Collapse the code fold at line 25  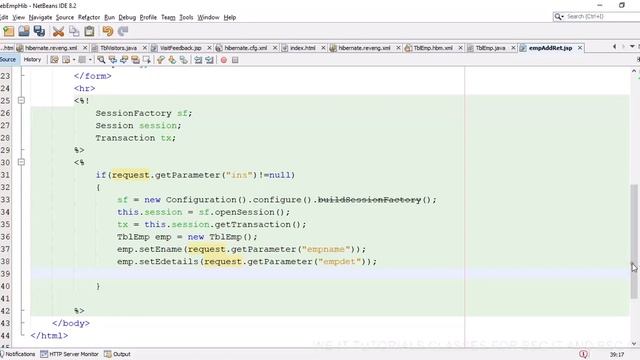[21, 100]
